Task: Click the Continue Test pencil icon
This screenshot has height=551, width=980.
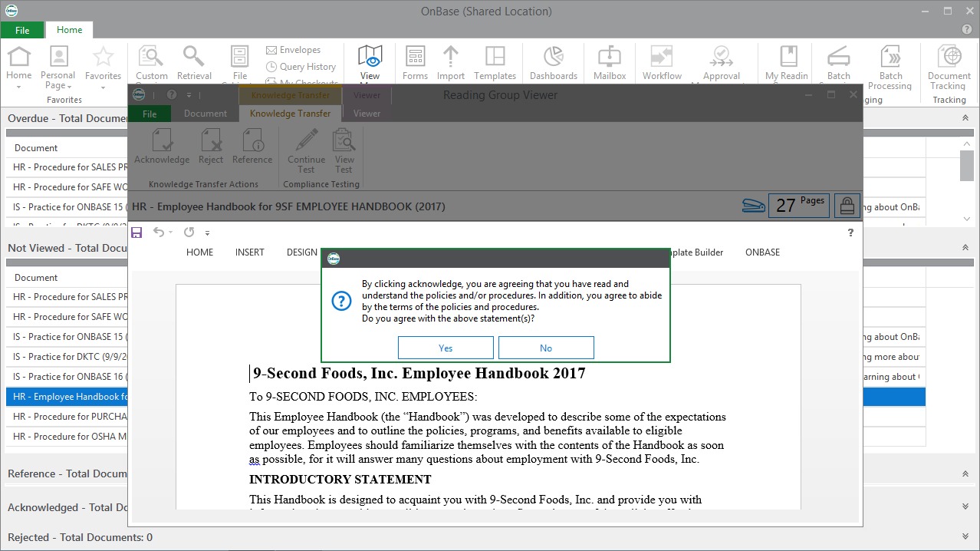Action: tap(307, 150)
